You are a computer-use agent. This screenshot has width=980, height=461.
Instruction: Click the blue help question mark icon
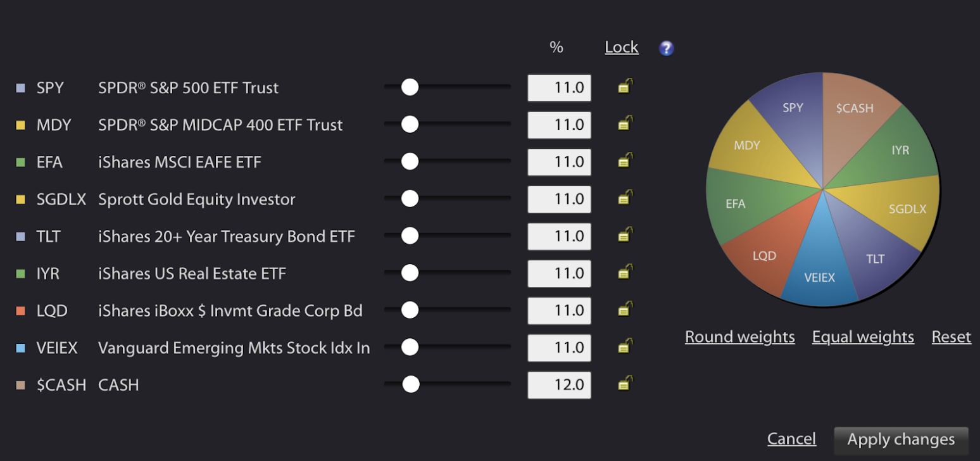pyautogui.click(x=666, y=48)
